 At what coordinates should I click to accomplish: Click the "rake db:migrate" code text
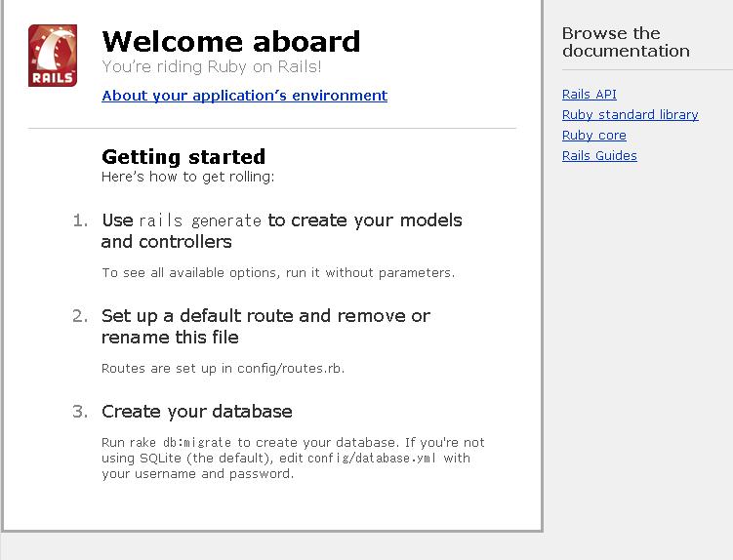pyautogui.click(x=181, y=443)
